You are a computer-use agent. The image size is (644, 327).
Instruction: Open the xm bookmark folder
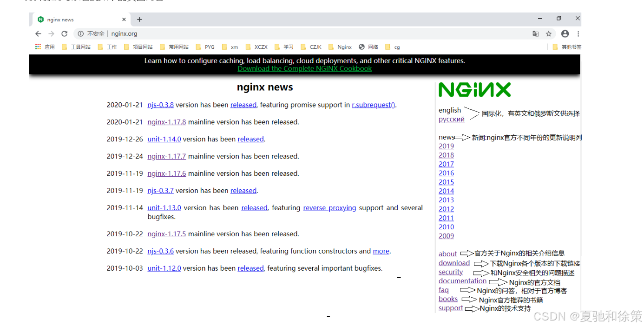coord(230,47)
